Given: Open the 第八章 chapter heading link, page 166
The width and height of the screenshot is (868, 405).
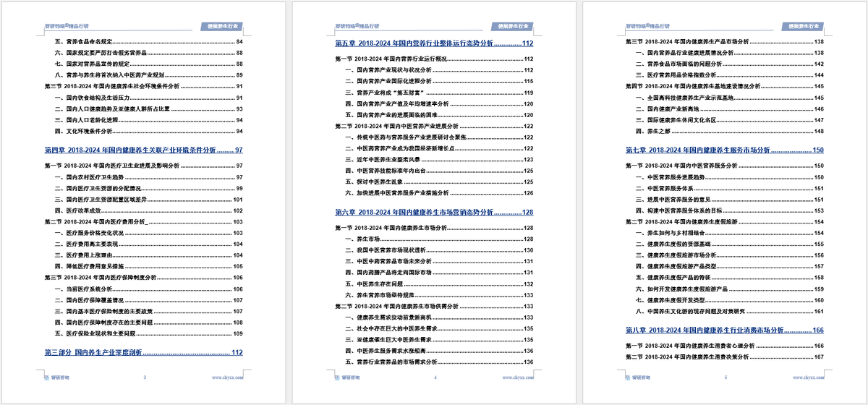Looking at the screenshot, I should click(x=724, y=330).
